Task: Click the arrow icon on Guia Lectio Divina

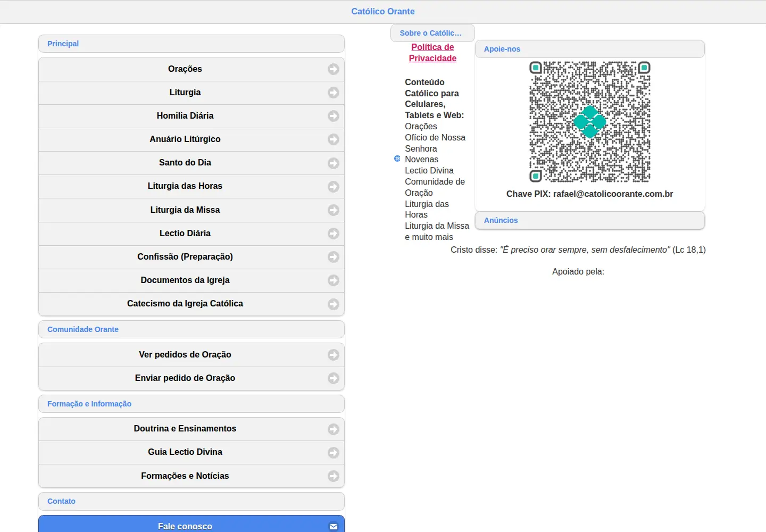Action: (x=334, y=452)
